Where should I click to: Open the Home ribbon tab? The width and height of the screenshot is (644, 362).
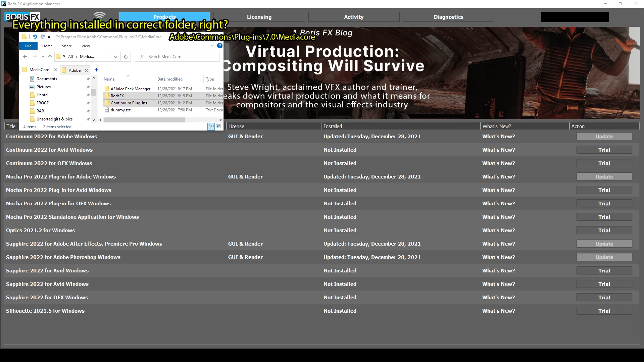[47, 46]
